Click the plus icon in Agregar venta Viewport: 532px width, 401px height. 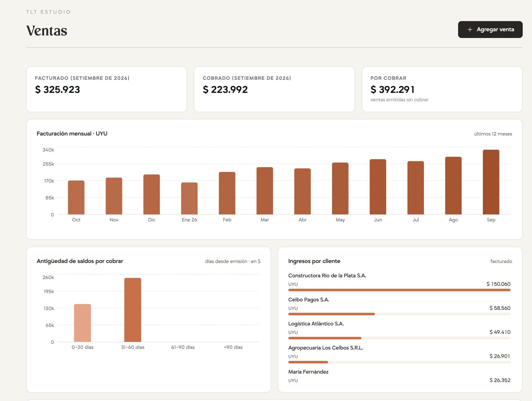[470, 30]
